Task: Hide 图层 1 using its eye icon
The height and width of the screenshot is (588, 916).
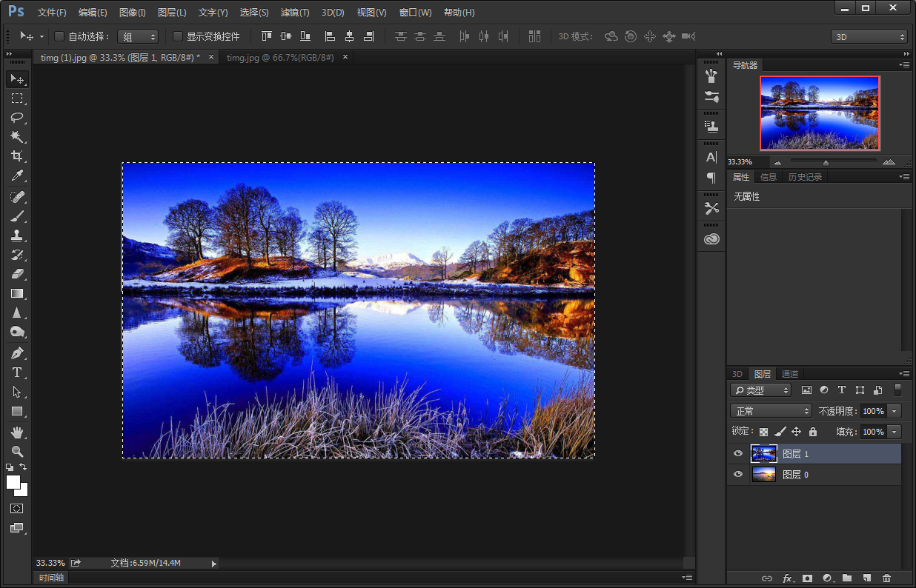Action: point(737,454)
